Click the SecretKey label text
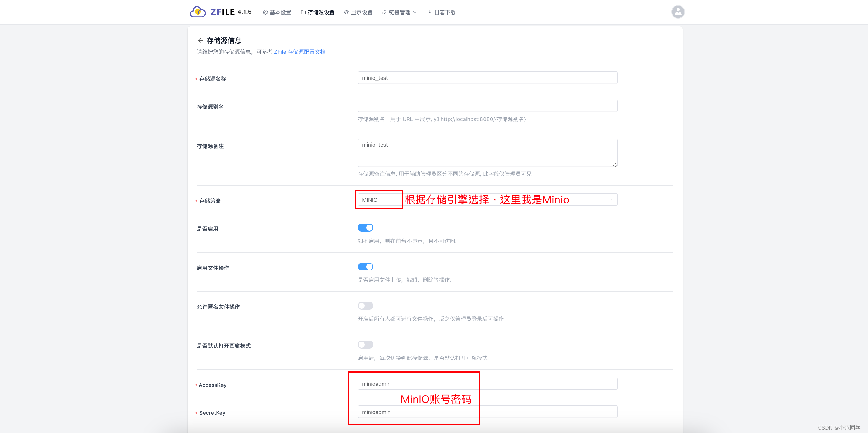This screenshot has height=433, width=868. pos(212,413)
